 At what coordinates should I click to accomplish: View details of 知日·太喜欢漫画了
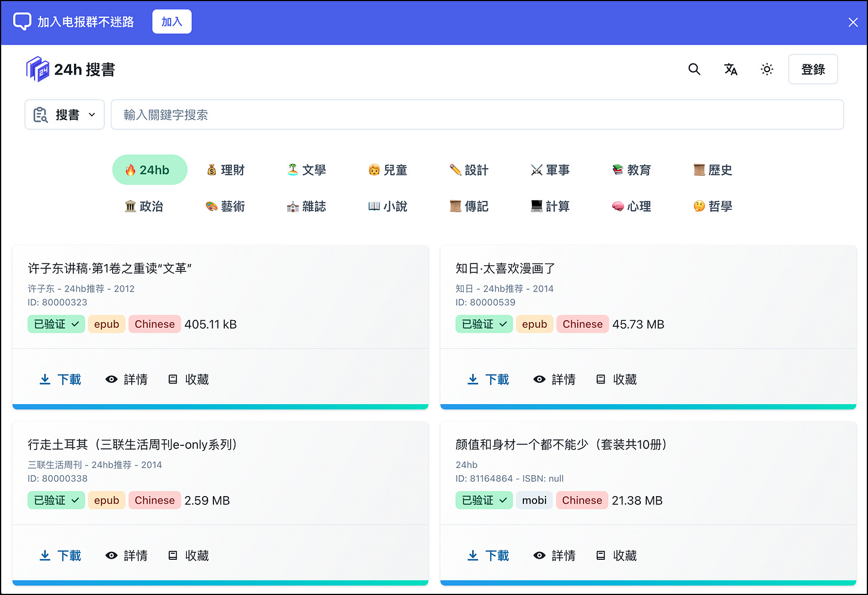554,379
